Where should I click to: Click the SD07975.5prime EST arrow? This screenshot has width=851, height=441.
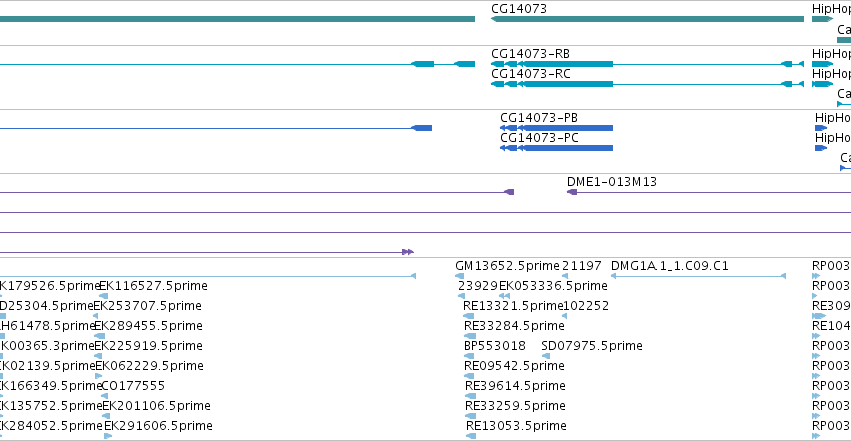[x=546, y=356]
